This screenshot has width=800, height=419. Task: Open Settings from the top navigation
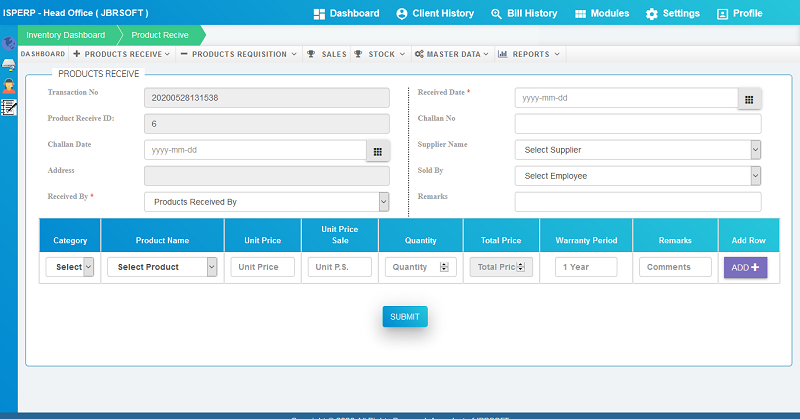672,13
